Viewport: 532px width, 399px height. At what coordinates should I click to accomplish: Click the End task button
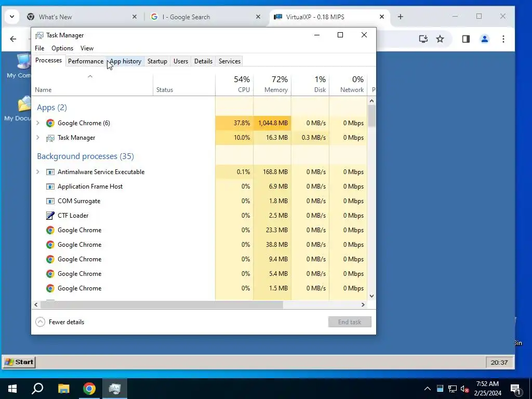(350, 322)
